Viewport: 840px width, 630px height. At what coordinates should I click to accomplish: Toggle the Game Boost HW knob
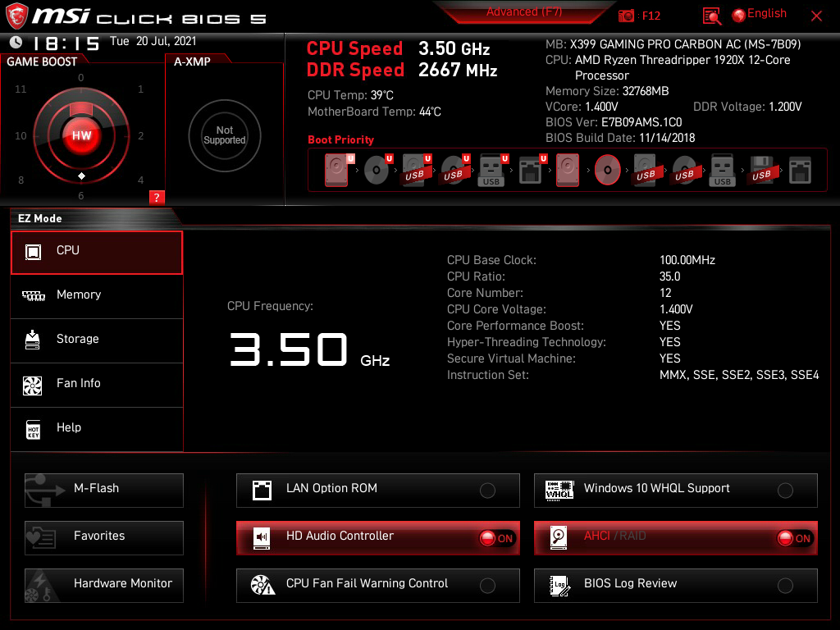[81, 135]
